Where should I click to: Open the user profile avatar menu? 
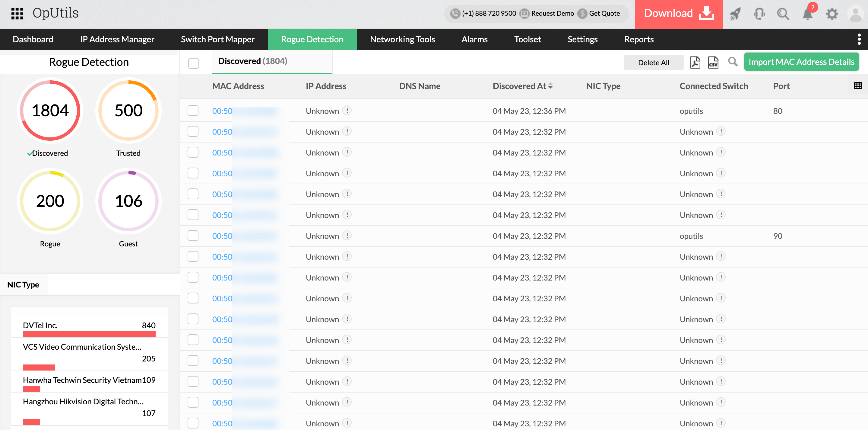point(855,14)
